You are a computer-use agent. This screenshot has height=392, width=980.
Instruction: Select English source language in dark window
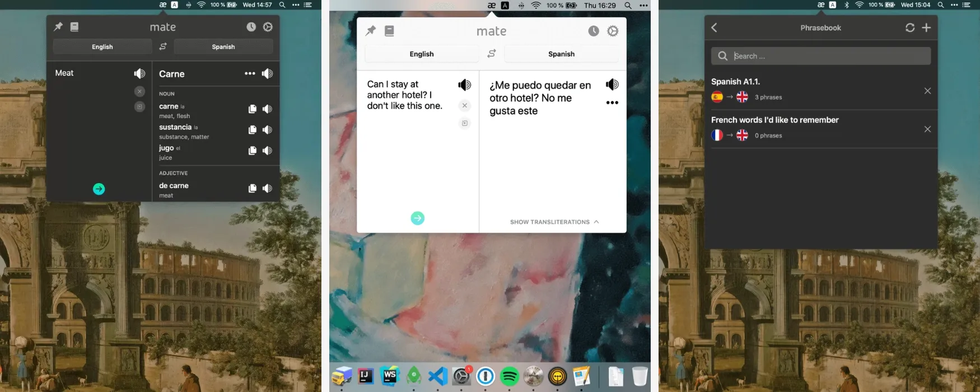tap(102, 46)
